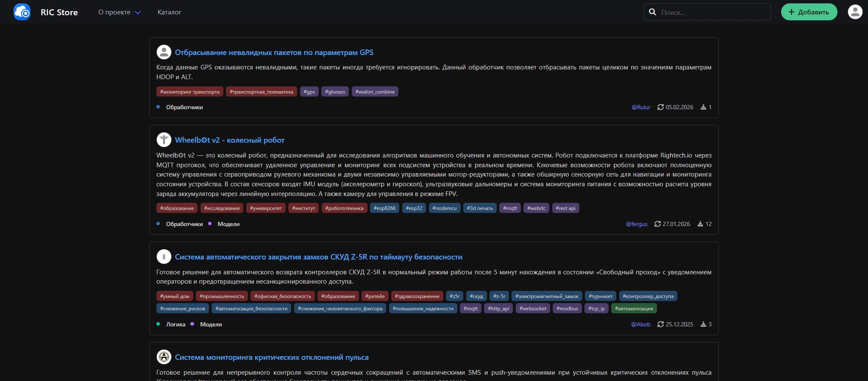
Task: Expand the "О проекте" dropdown menu
Action: coord(119,12)
